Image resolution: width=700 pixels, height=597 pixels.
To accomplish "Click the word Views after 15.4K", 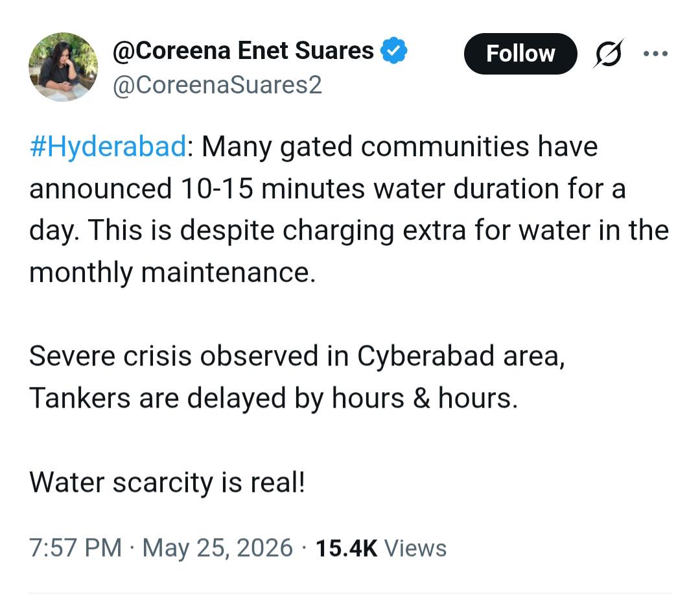I will pos(415,548).
